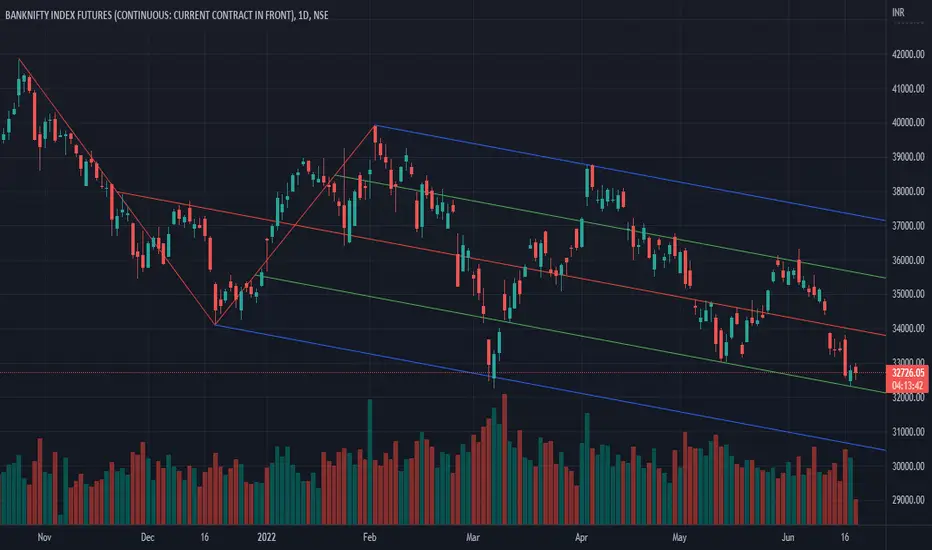932x550 pixels.
Task: Click the Dec label on time axis
Action: tap(147, 538)
